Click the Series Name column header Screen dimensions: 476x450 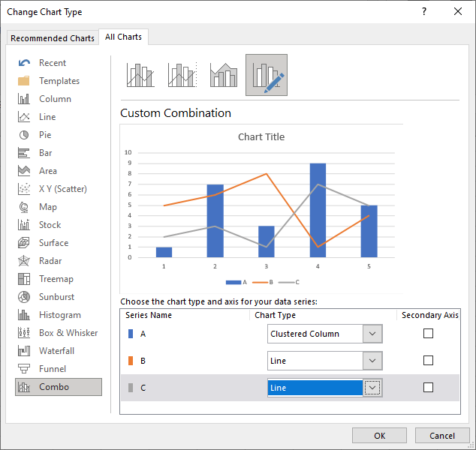tap(149, 315)
